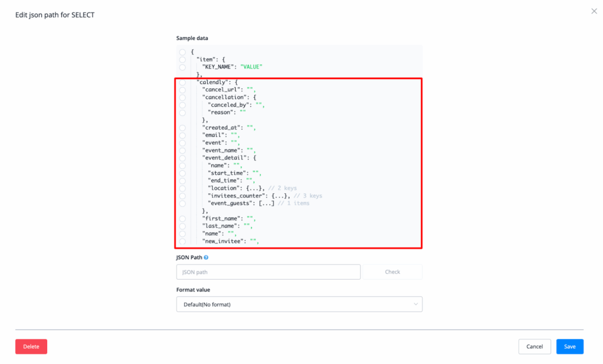Viewport: 603px width, 364px height.
Task: Choose the "created_at" key radio circle
Action: click(x=183, y=128)
